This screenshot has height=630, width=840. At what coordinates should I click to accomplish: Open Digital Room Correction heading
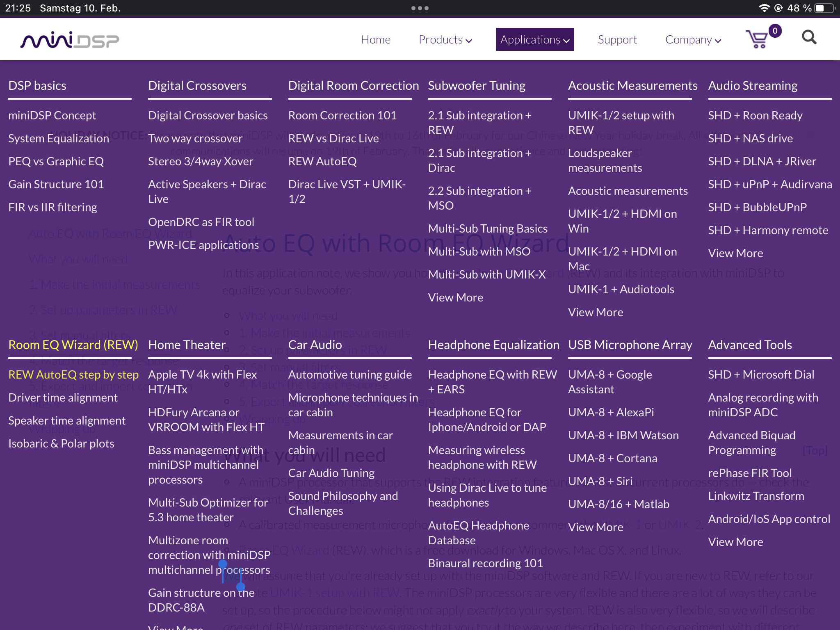pyautogui.click(x=354, y=85)
